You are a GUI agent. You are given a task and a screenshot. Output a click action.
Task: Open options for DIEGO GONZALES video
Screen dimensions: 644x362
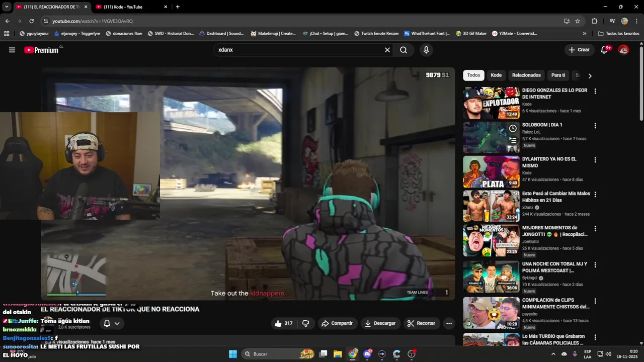tap(595, 91)
